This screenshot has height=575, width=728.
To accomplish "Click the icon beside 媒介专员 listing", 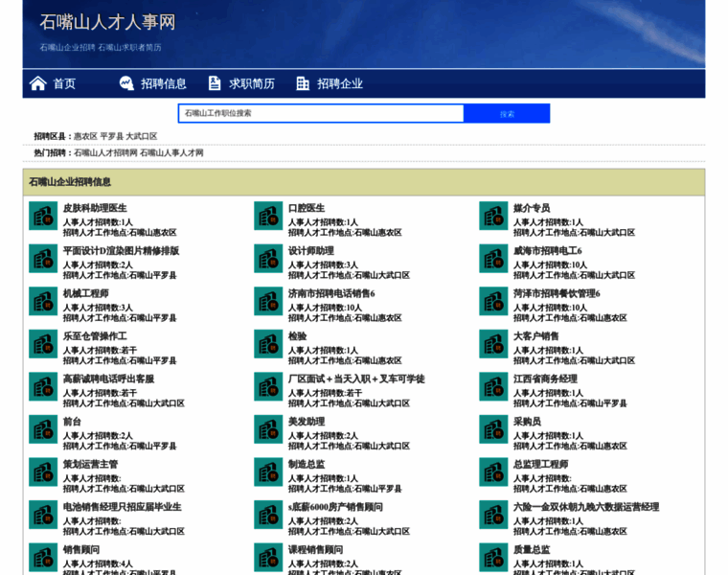I will tap(493, 216).
